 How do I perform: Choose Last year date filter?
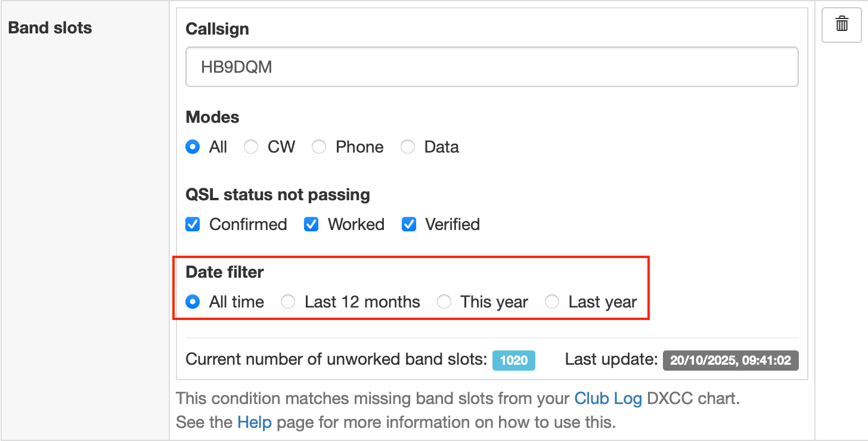(x=552, y=302)
